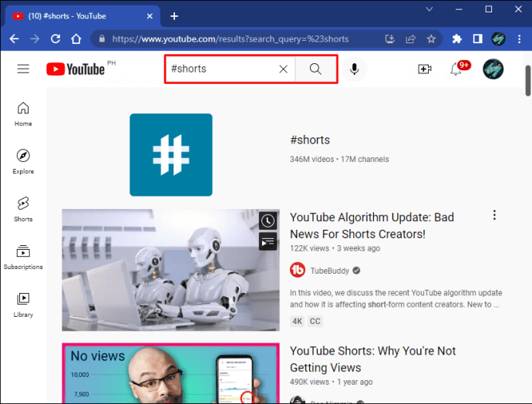Open the YouTube account avatar menu
The image size is (532, 404).
(x=493, y=69)
